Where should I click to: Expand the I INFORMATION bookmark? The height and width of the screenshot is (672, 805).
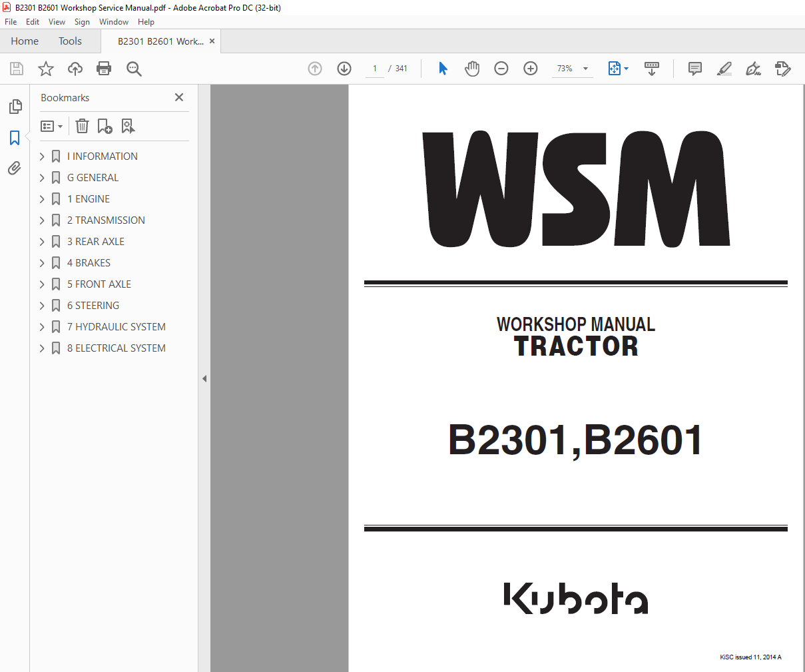[x=42, y=157]
